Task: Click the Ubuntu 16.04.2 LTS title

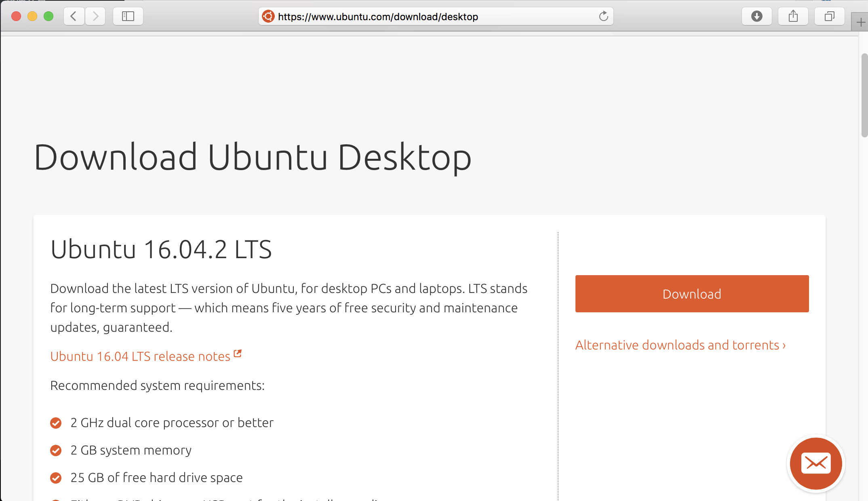Action: tap(161, 249)
